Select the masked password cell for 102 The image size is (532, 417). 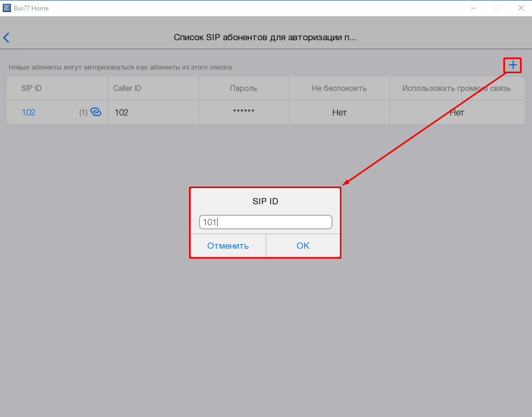(x=243, y=112)
